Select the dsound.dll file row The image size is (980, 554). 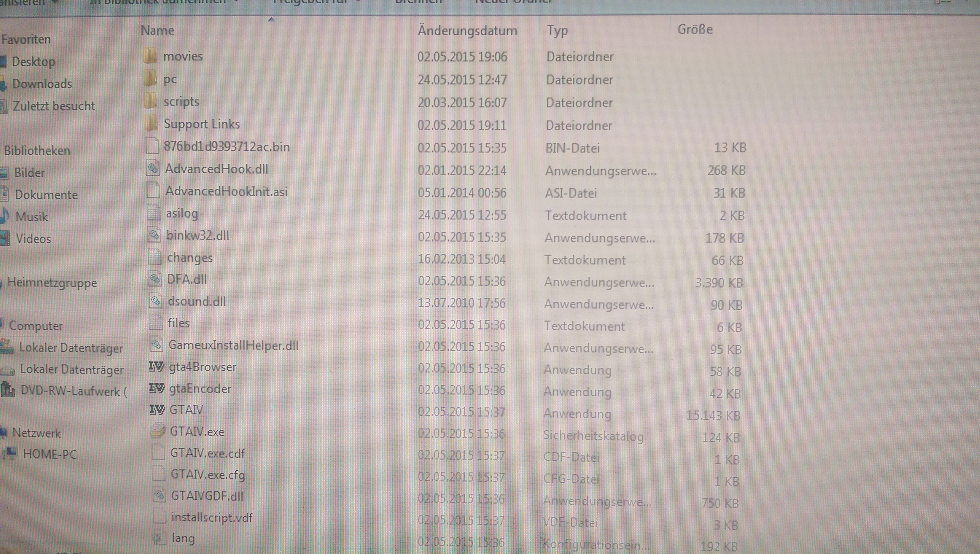point(197,301)
